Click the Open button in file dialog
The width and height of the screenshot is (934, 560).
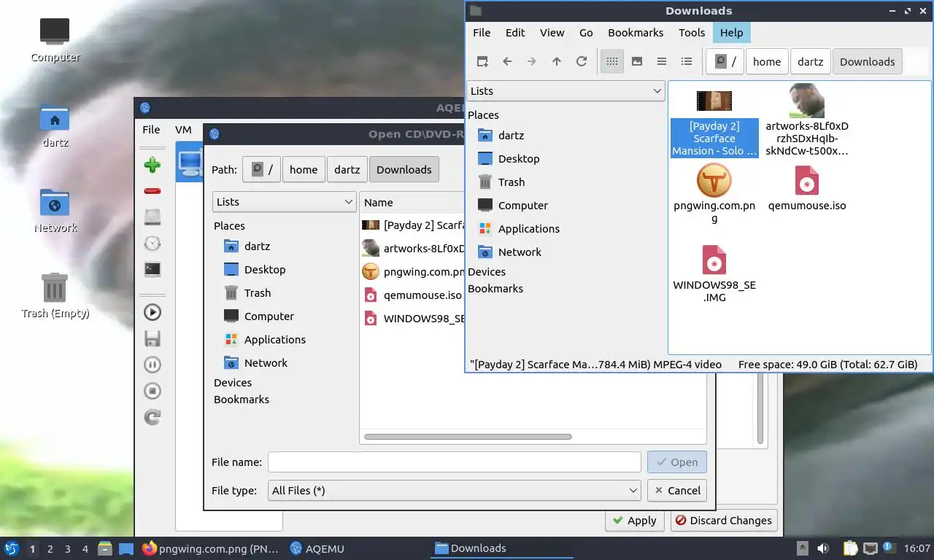676,462
